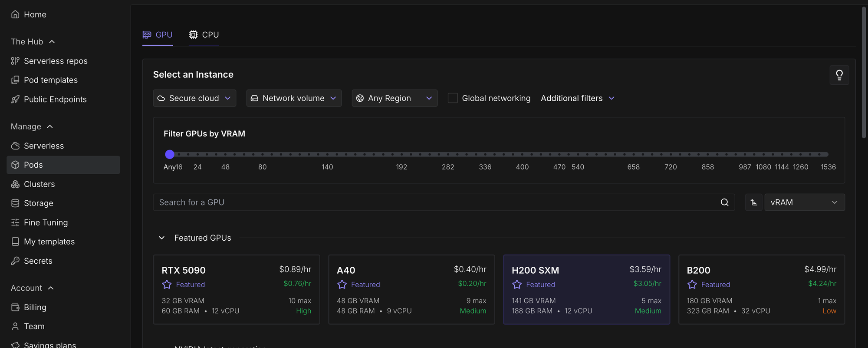Screen dimensions: 868x348
Task: Click the lightbulb tips icon
Action: tap(839, 75)
